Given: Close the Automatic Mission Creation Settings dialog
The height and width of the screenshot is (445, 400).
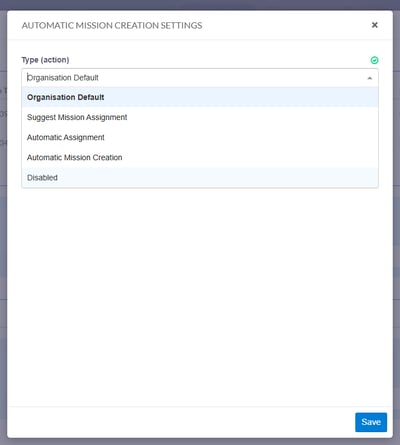Looking at the screenshot, I should click(x=374, y=25).
